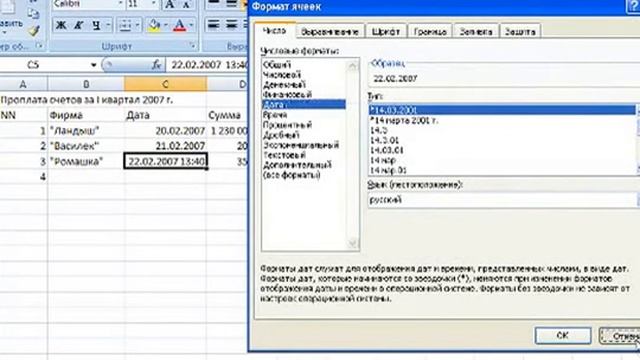Click the Decrease Font Size icon
The width and height of the screenshot is (640, 360).
tap(186, 4)
